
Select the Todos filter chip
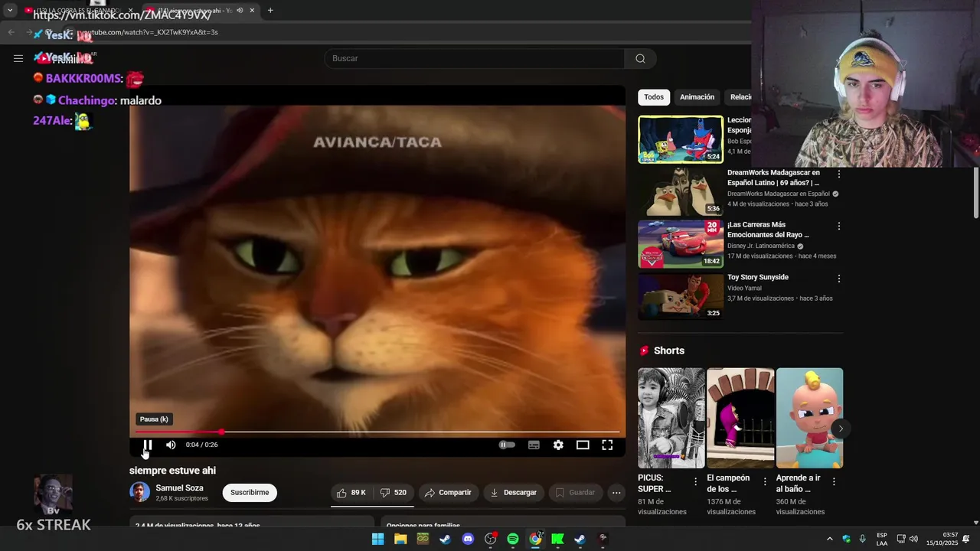(x=654, y=97)
